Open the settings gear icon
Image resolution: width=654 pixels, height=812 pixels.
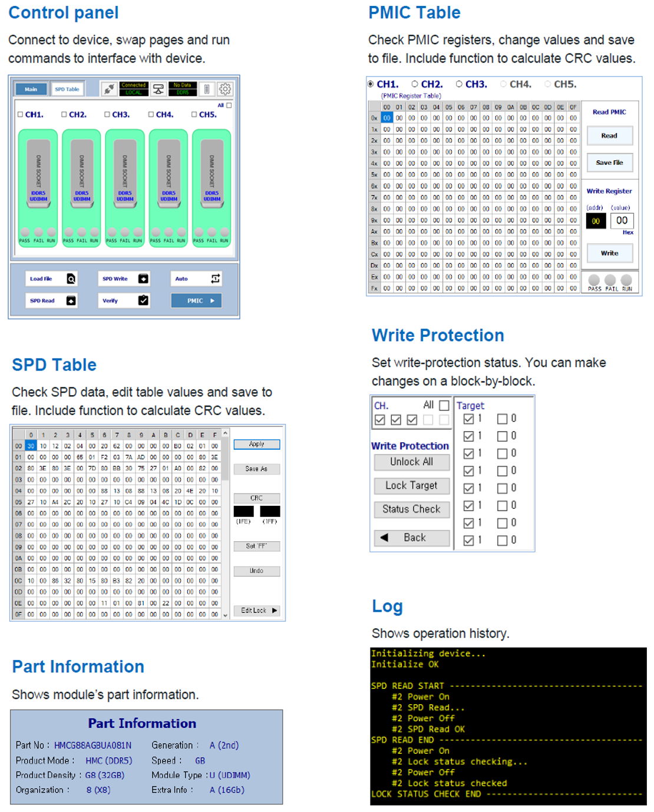[x=225, y=89]
